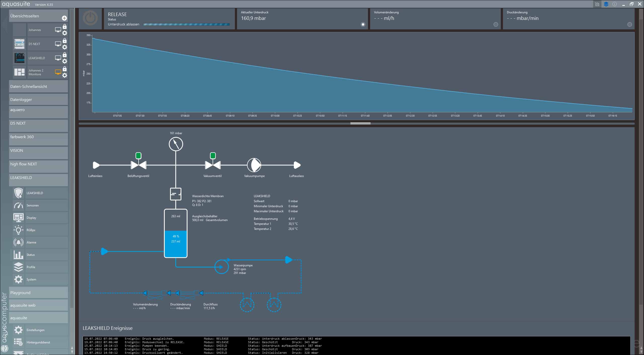Click the Wasserpumpe symbol in the diagram
Viewport: 644px width, 355px height.
(222, 267)
